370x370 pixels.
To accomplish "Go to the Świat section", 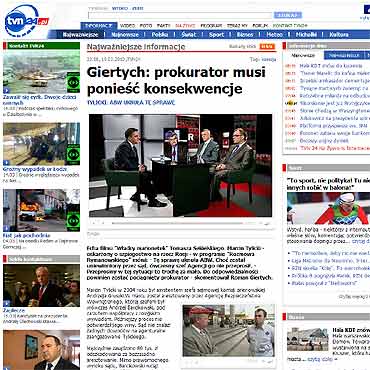I will [x=189, y=35].
